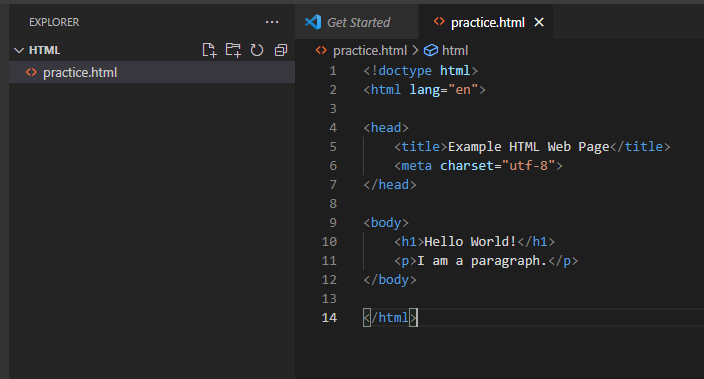Click the "Hello World!" heading text
This screenshot has width=704, height=379.
[x=470, y=242]
